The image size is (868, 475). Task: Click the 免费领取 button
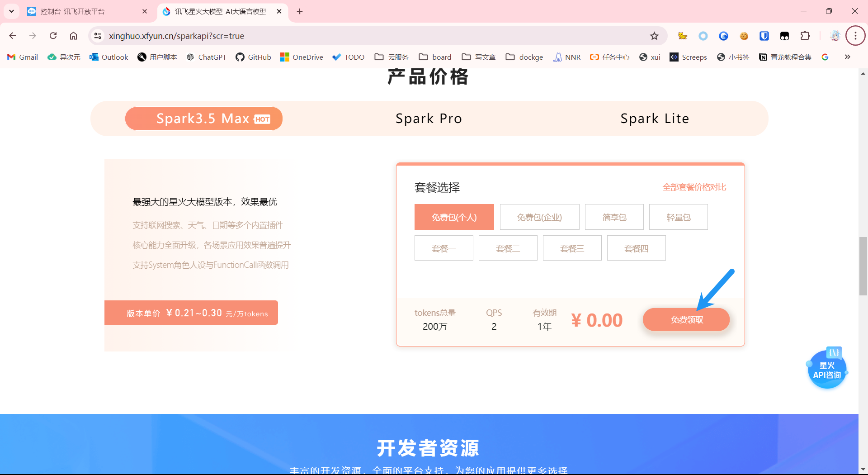click(x=686, y=320)
